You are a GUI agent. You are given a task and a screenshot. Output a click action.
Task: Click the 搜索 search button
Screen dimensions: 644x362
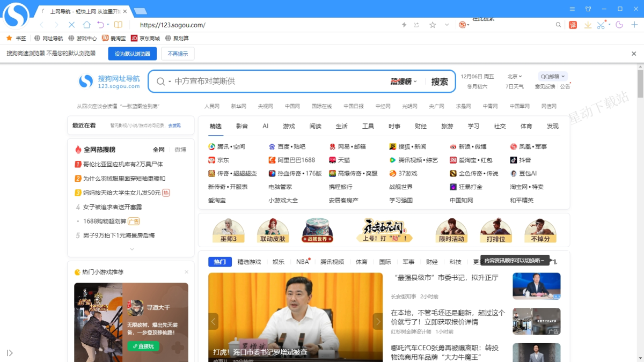[x=440, y=82]
